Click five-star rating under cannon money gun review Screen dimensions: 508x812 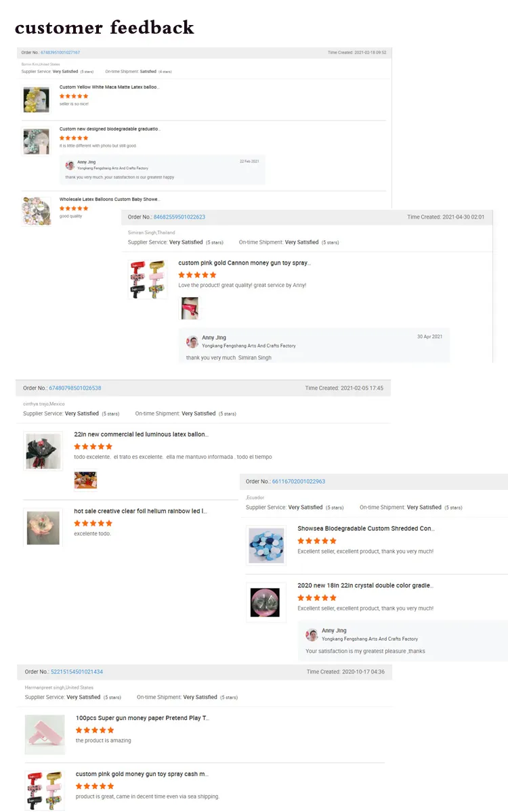197,275
